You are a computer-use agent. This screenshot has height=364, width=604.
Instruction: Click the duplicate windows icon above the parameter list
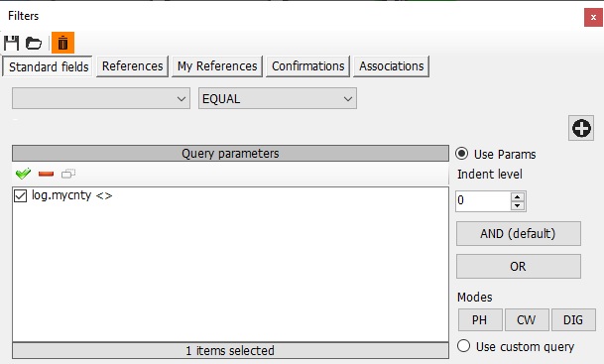[x=68, y=174]
